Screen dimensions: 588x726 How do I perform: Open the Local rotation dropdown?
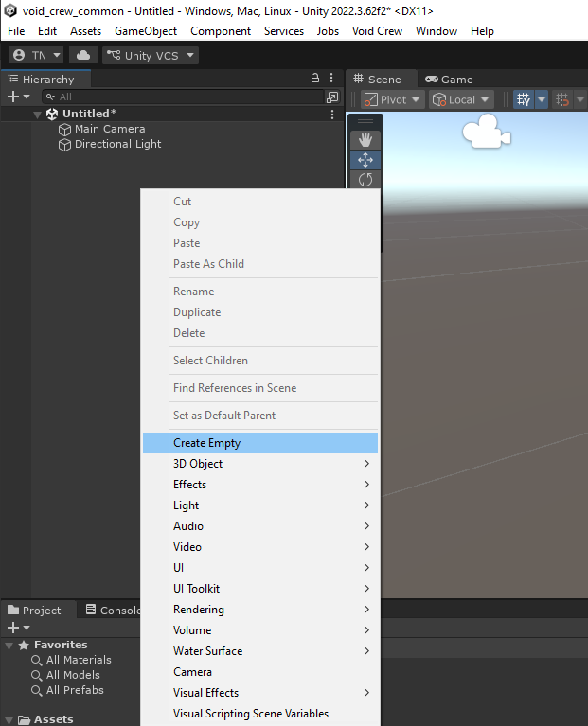click(x=461, y=99)
